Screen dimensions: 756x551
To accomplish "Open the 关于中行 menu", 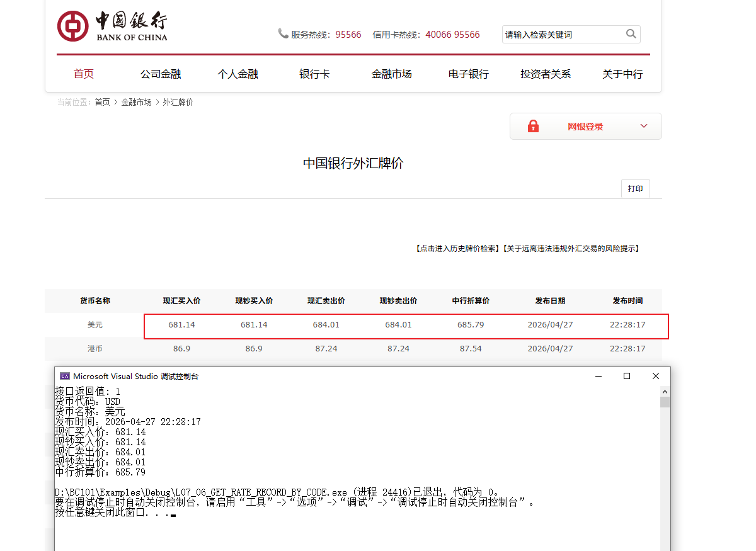I will 622,74.
